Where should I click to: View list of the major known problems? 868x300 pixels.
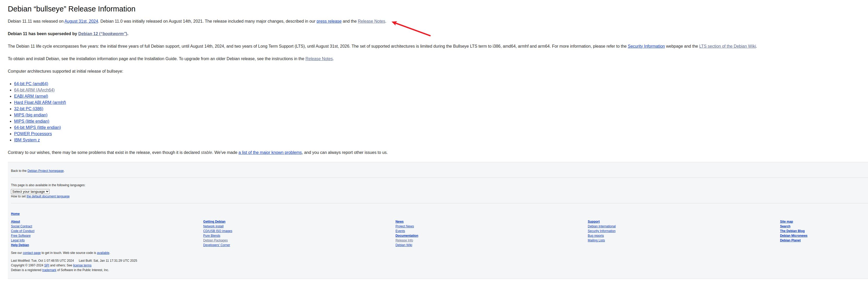click(270, 153)
